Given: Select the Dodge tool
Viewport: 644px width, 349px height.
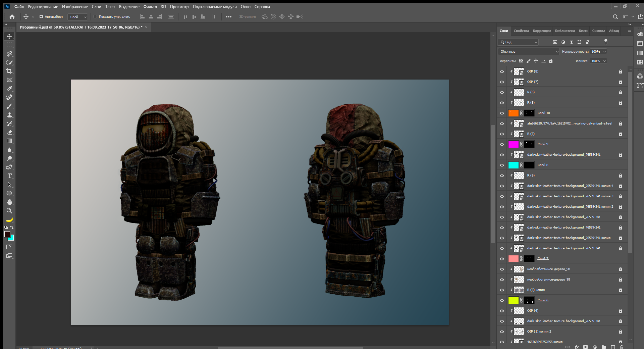Looking at the screenshot, I should click(9, 158).
